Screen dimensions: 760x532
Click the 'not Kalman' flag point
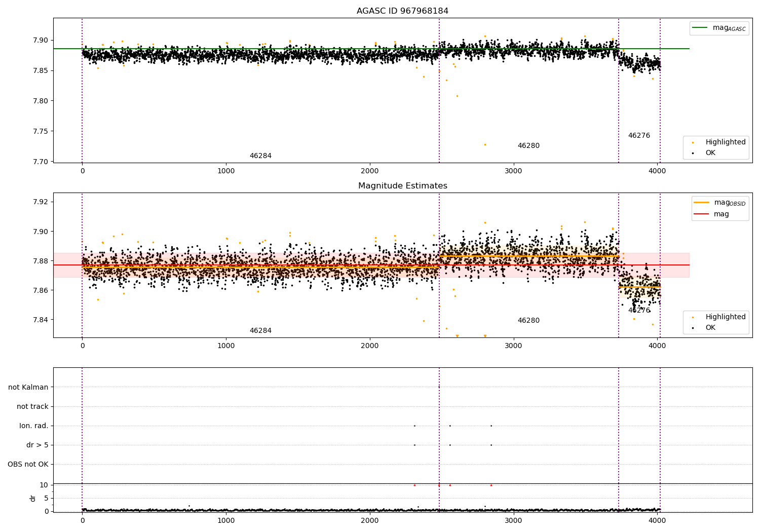pyautogui.click(x=439, y=387)
